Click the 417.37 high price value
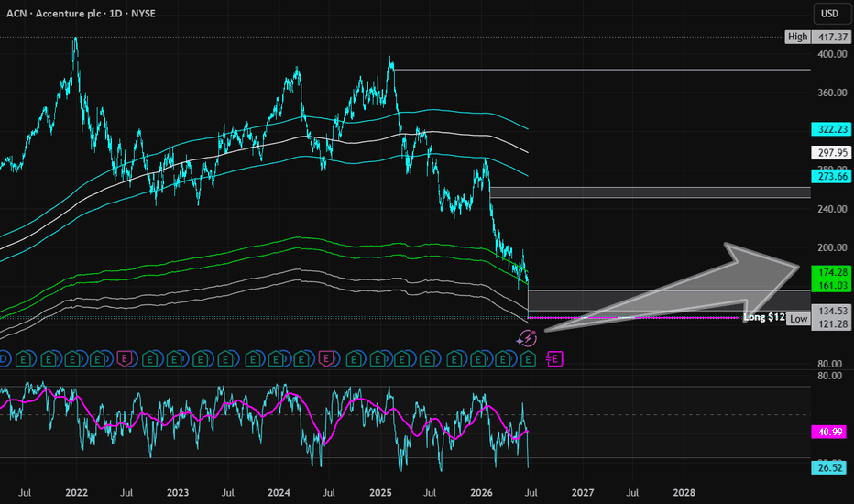Image resolution: width=854 pixels, height=504 pixels. [x=831, y=37]
